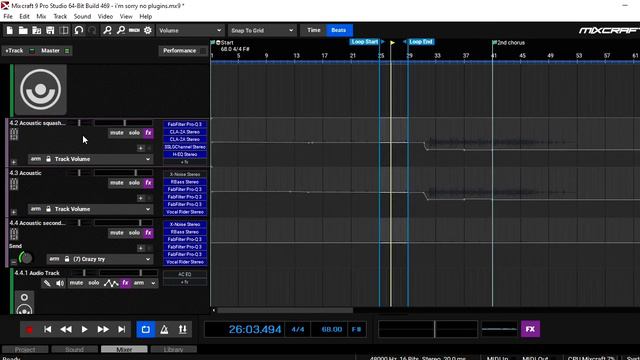Screen dimensions: 640x360
Task: Toggle the Master track green indicator
Action: [x=67, y=51]
